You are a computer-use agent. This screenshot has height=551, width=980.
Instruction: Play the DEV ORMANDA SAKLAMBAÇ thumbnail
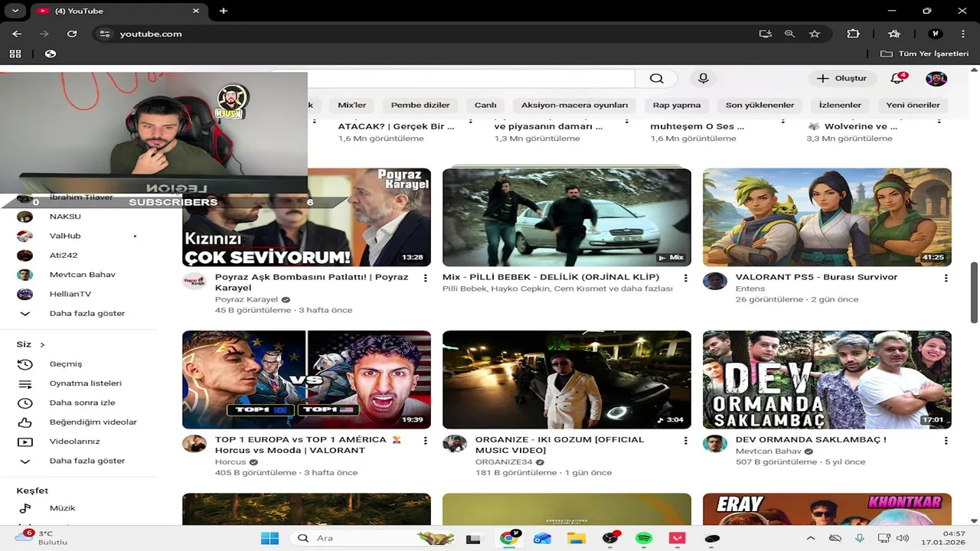click(827, 380)
